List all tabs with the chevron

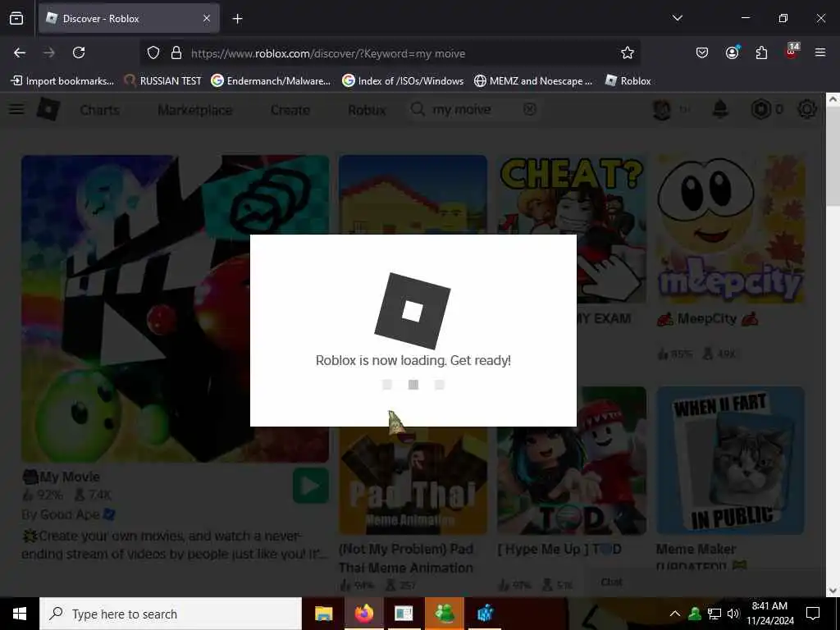point(677,18)
